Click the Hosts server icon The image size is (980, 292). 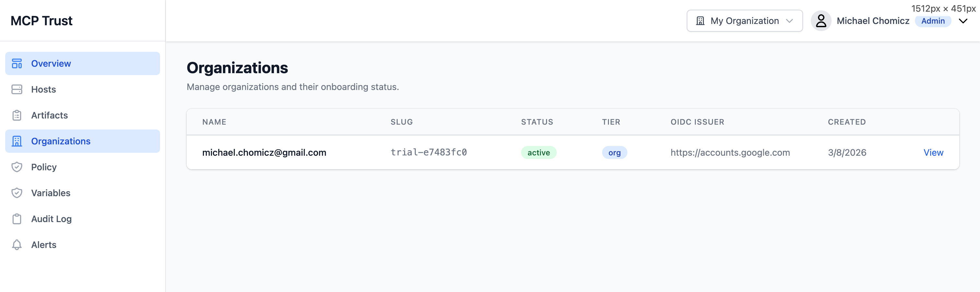(17, 89)
